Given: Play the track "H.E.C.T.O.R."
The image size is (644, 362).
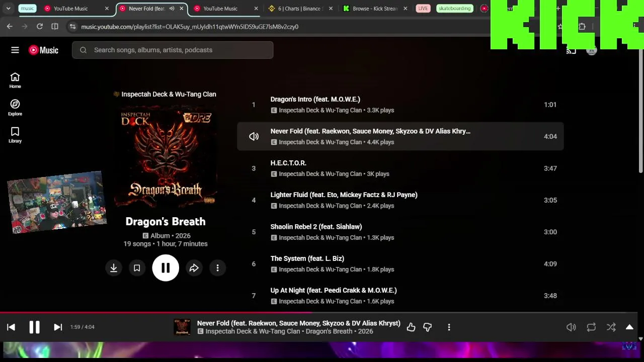Looking at the screenshot, I should [x=288, y=163].
